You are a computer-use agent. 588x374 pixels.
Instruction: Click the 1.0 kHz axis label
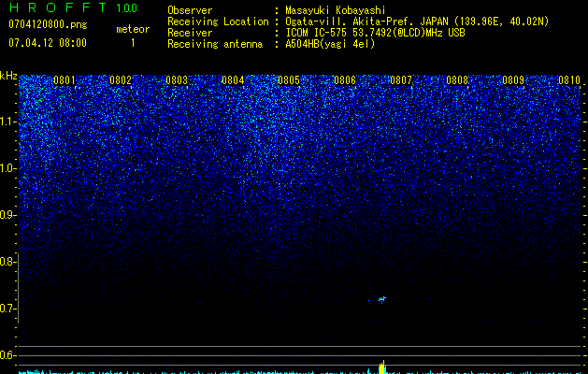tap(7, 168)
